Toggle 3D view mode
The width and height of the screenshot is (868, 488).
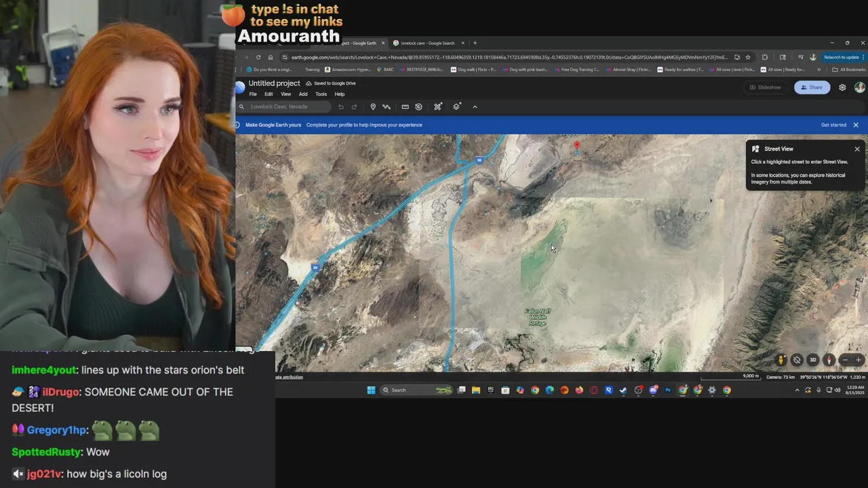pyautogui.click(x=813, y=360)
